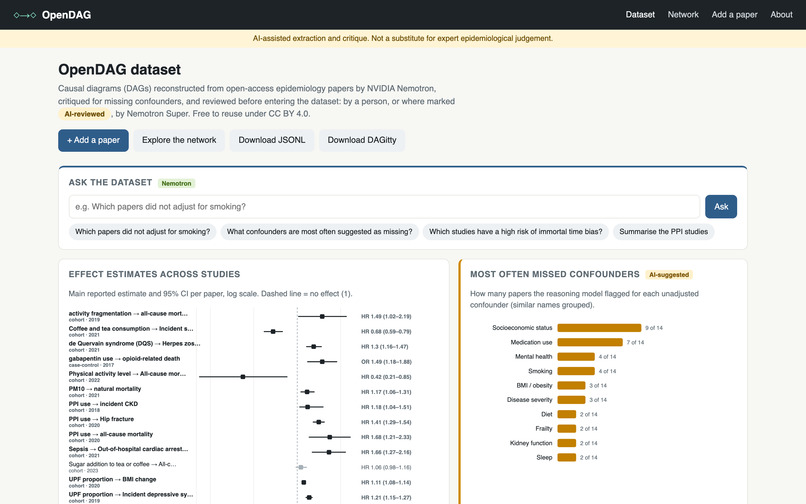Click the Sleep confounder bar

pos(567,457)
